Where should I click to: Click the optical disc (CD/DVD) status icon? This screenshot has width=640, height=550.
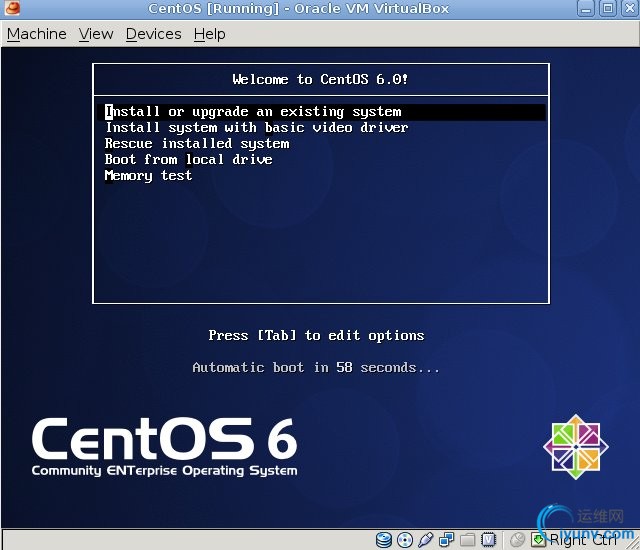(404, 540)
